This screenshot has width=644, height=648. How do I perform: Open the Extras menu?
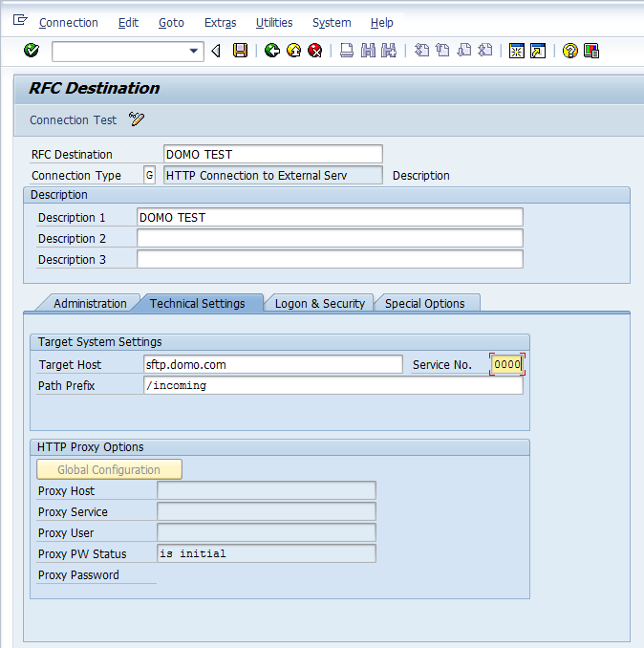221,22
